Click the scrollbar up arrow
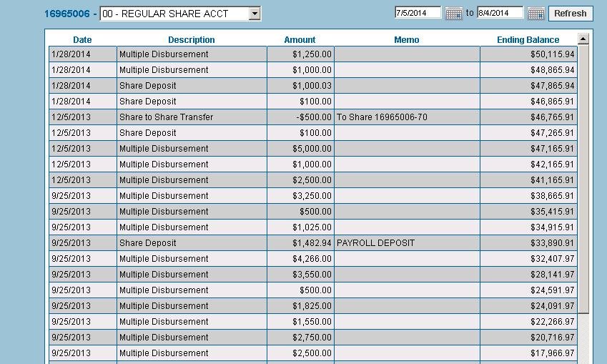 click(583, 39)
